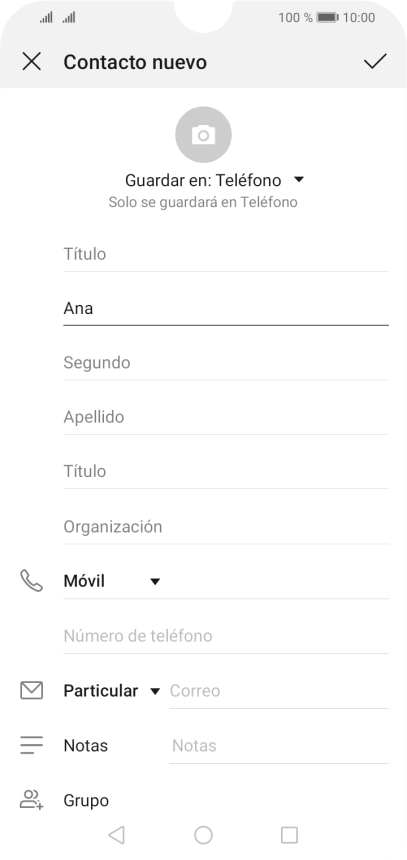Tap the camera icon to add contact photo

coord(204,135)
